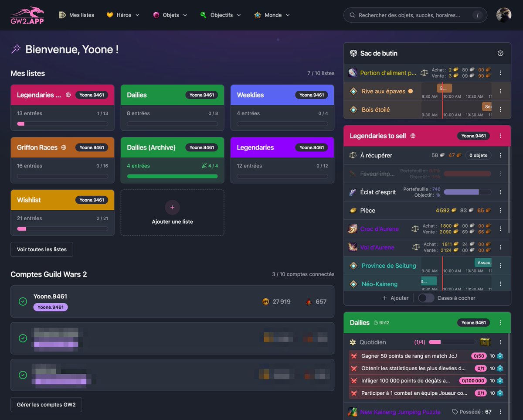The image size is (523, 420).
Task: Open the Griffon Races list card
Action: coord(62,160)
